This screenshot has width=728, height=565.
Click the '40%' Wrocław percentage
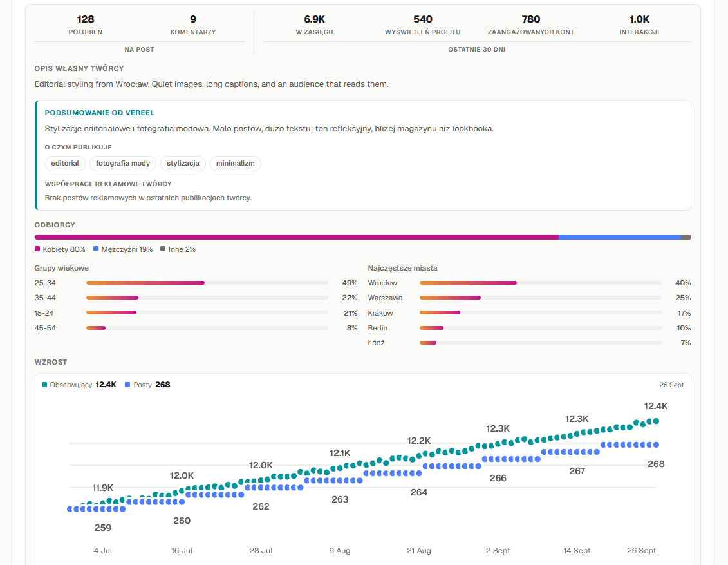click(x=683, y=283)
